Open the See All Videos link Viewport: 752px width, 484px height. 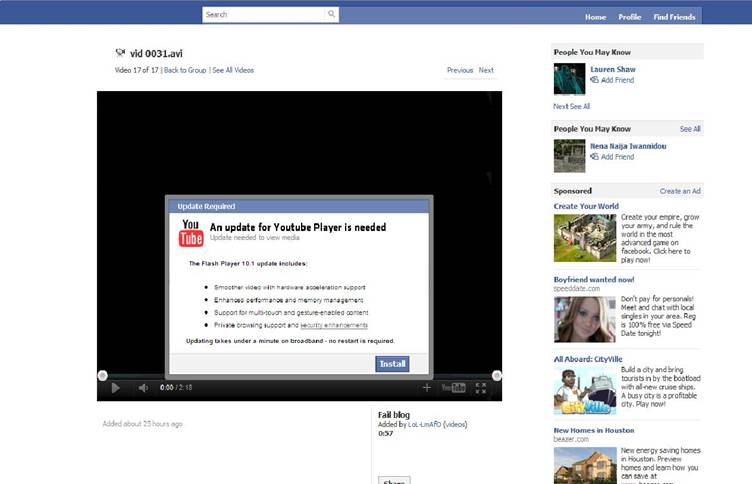pos(233,70)
